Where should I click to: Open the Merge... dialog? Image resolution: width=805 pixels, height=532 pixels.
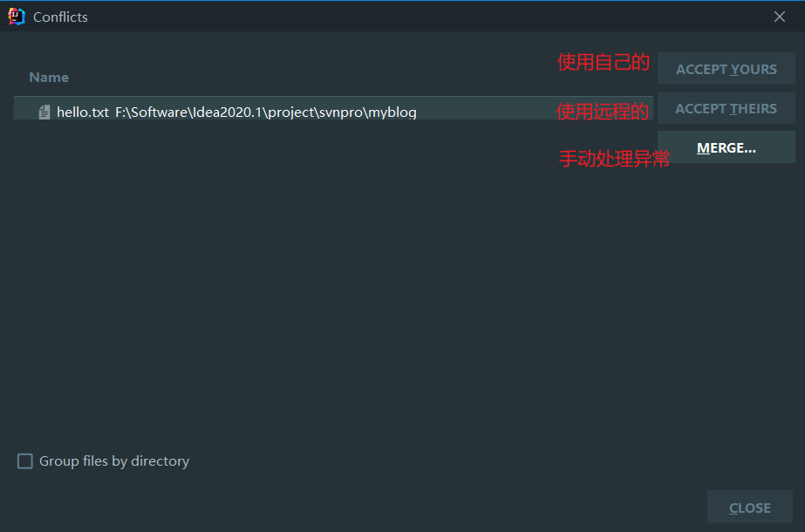[726, 147]
